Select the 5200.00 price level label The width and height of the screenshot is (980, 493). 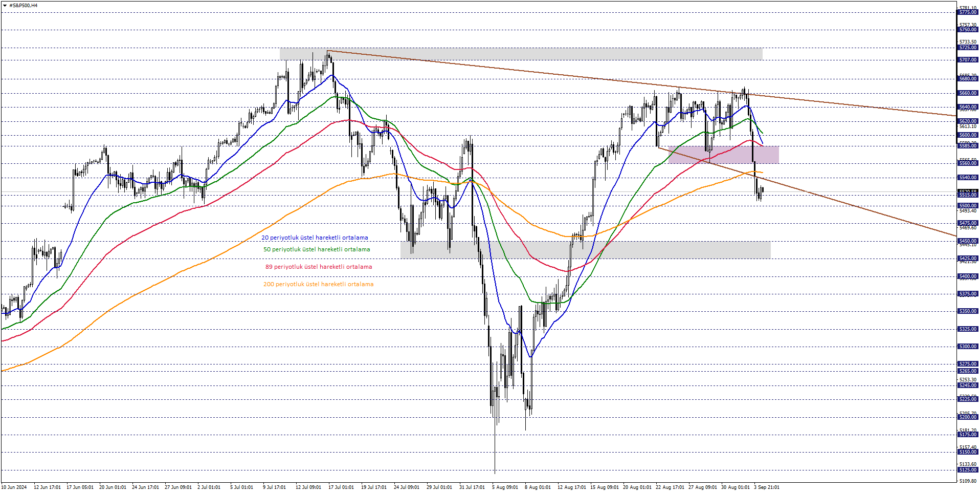(968, 417)
